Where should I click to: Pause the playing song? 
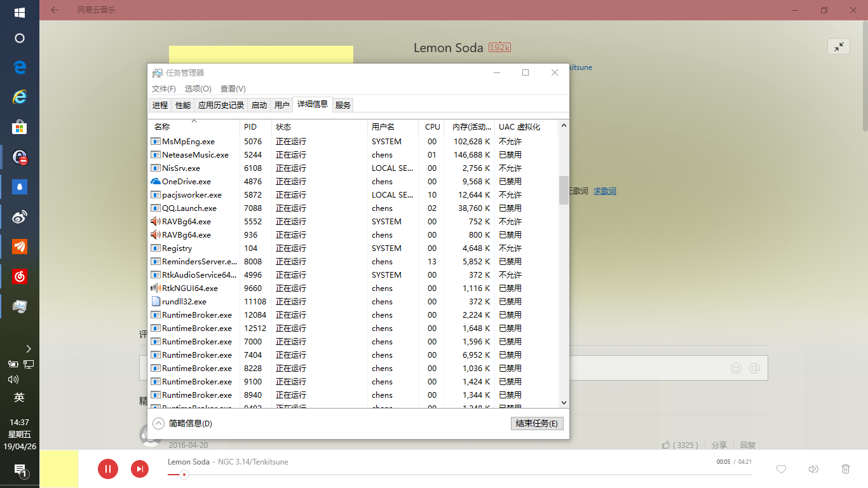(108, 469)
